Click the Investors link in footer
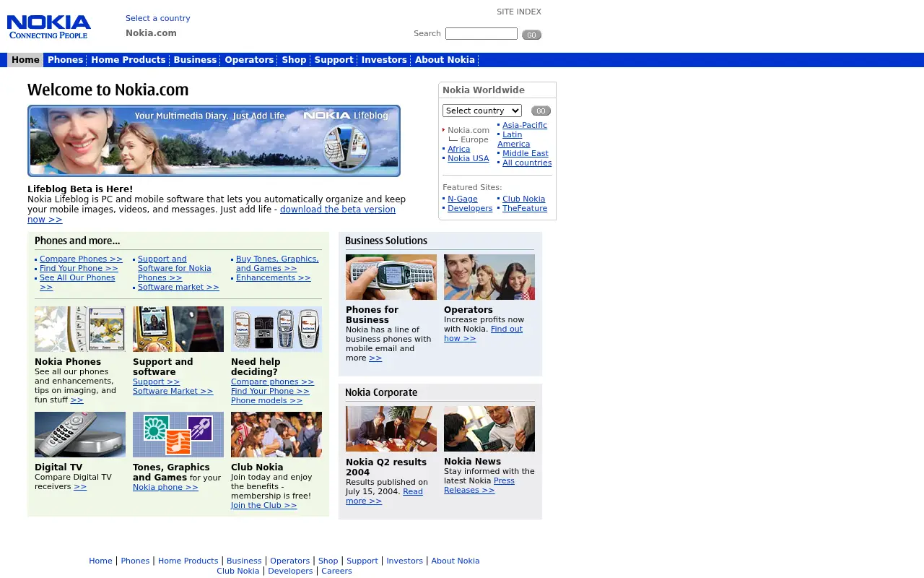 (404, 561)
